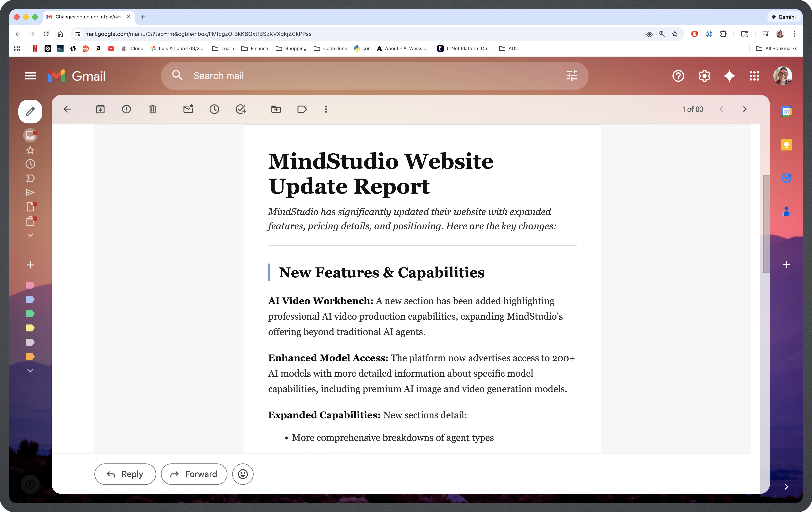
Task: Open the Move to folder icon
Action: [276, 109]
